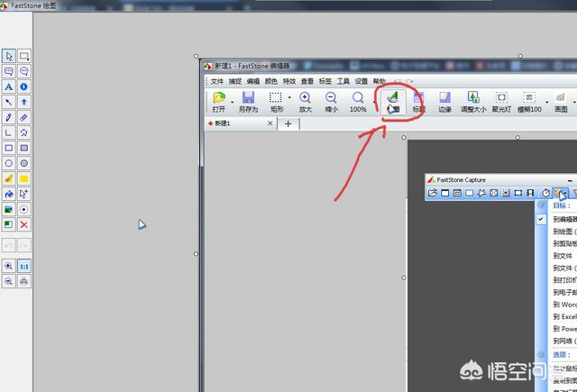Open the 特效 effects menu

click(x=288, y=81)
